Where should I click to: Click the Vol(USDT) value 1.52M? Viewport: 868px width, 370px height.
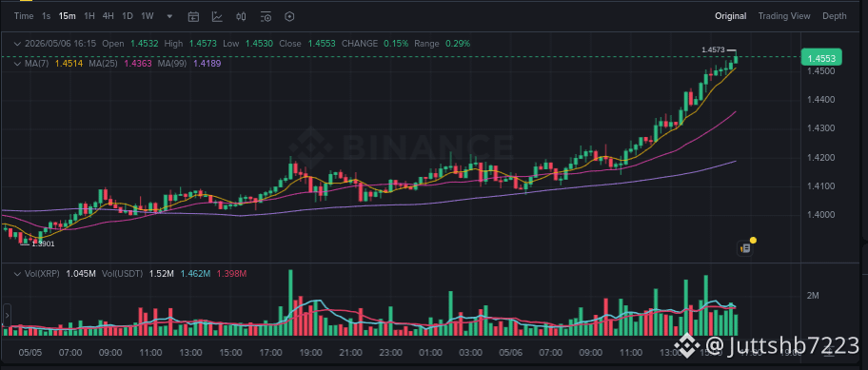(x=162, y=274)
